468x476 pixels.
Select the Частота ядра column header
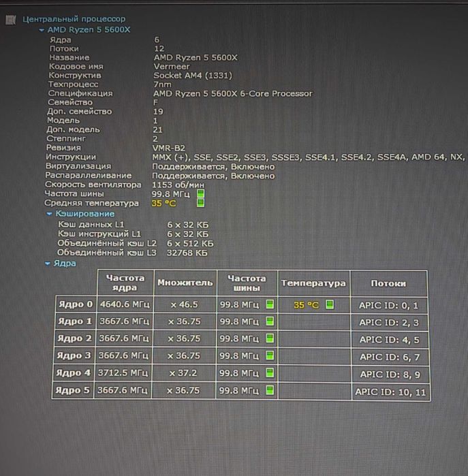coord(125,283)
